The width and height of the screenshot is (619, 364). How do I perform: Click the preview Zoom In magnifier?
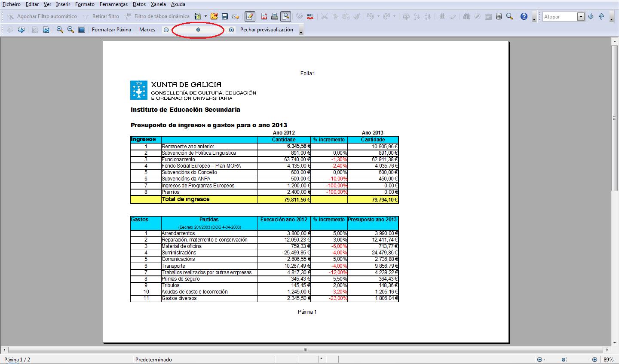click(x=60, y=30)
